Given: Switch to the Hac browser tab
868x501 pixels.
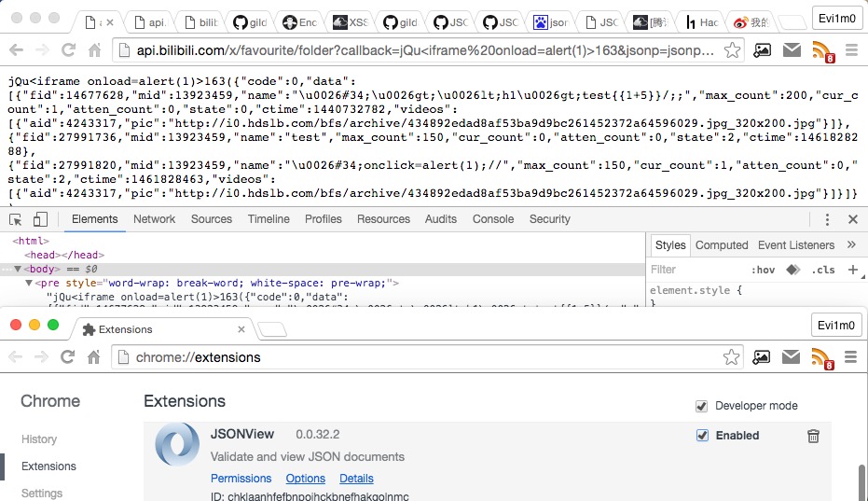Looking at the screenshot, I should (702, 22).
